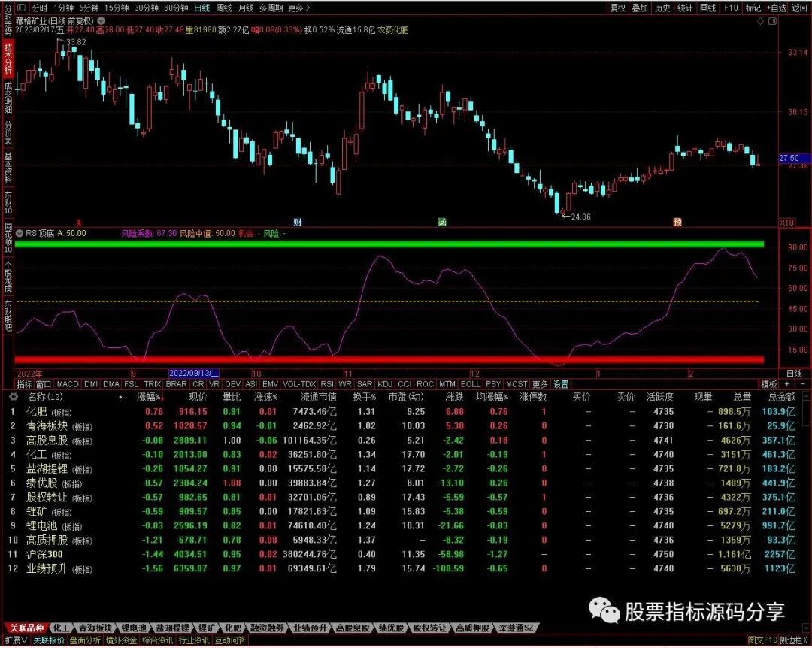The height and width of the screenshot is (648, 812).
Task: Open the F10 info button
Action: coord(731,8)
